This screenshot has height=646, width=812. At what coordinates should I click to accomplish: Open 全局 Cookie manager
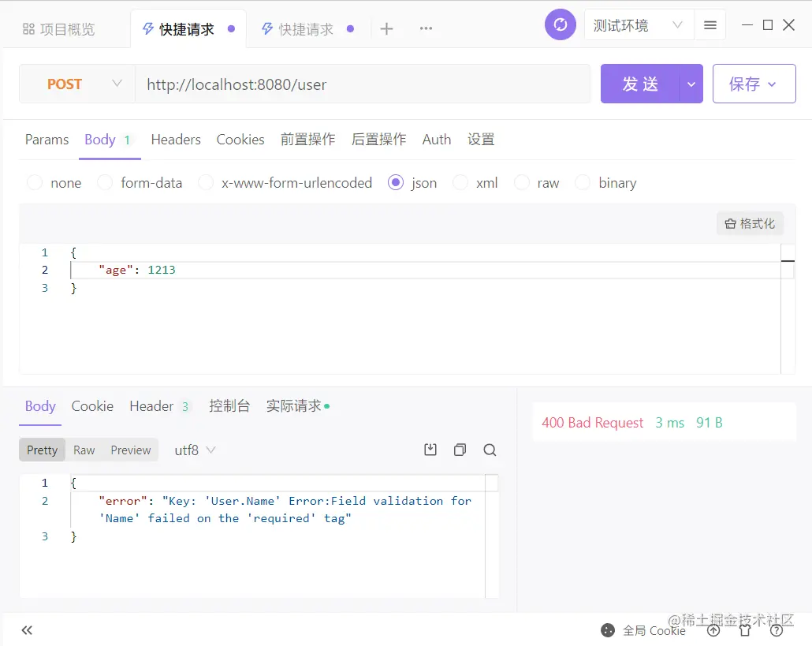(x=643, y=630)
